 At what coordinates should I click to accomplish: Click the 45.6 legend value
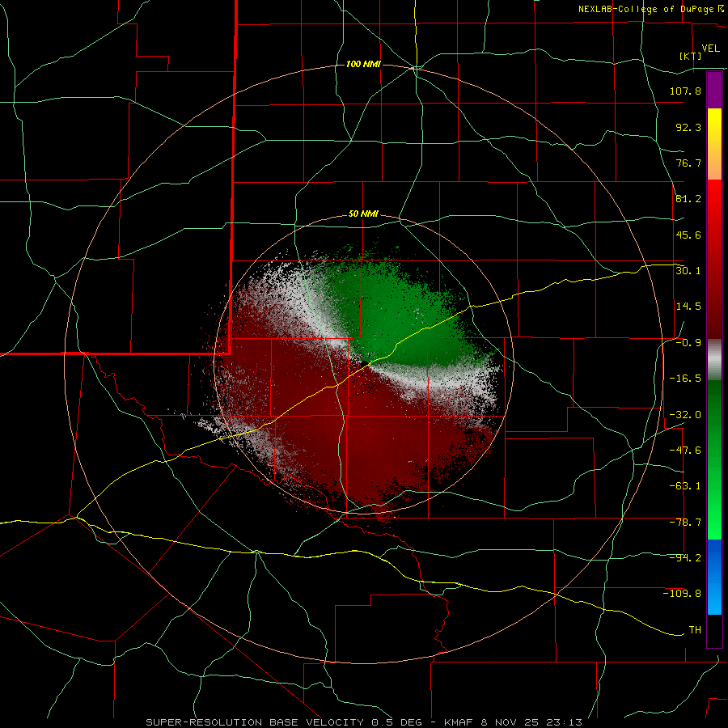(x=688, y=235)
